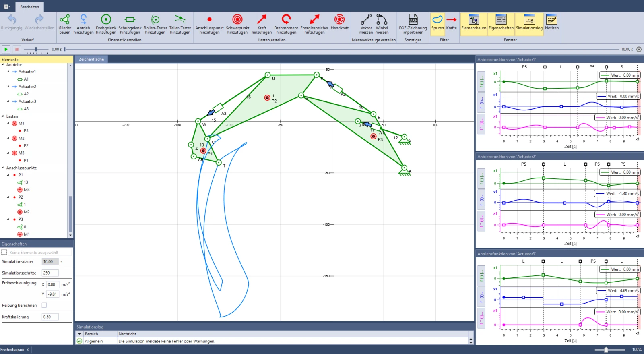Choose the Kraft hinzufügen tool
The width and height of the screenshot is (644, 354).
click(262, 24)
